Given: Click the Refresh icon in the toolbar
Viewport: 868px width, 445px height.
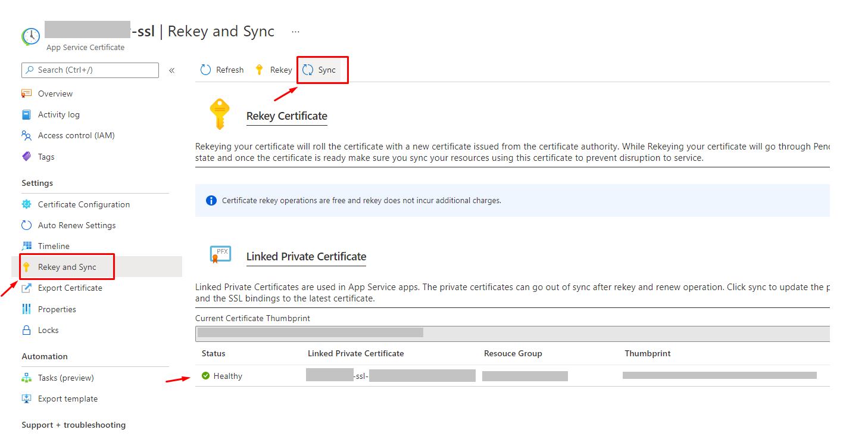Looking at the screenshot, I should coord(204,69).
